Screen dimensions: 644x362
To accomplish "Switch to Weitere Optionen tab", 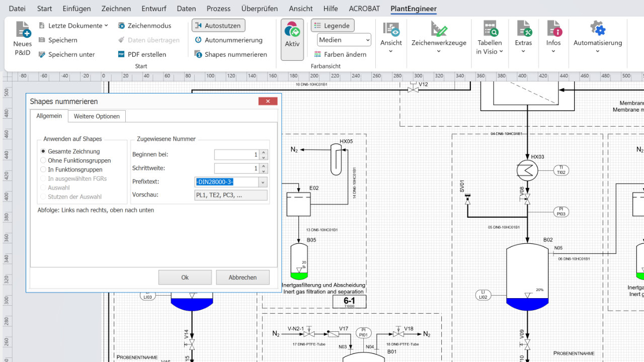I will click(x=97, y=116).
